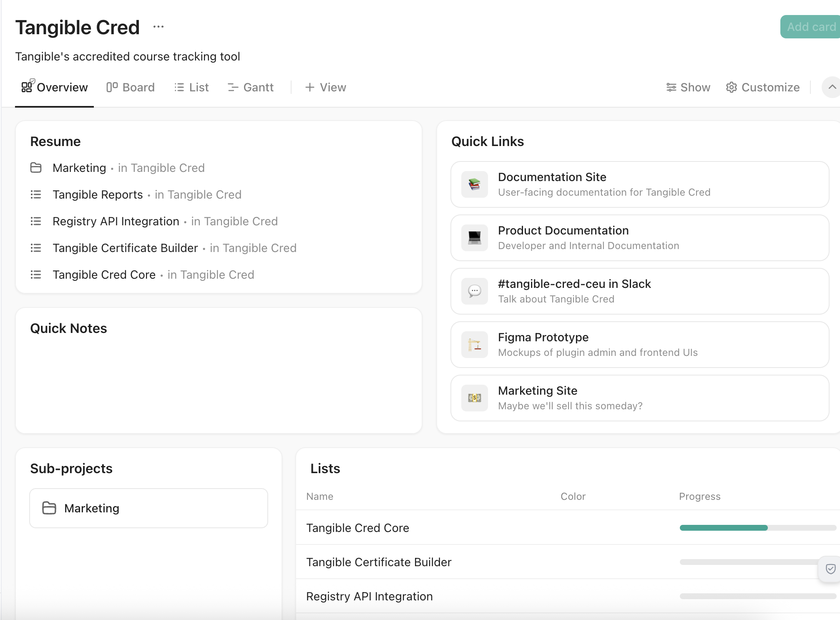840x620 pixels.
Task: Switch to the Board tab
Action: [131, 87]
